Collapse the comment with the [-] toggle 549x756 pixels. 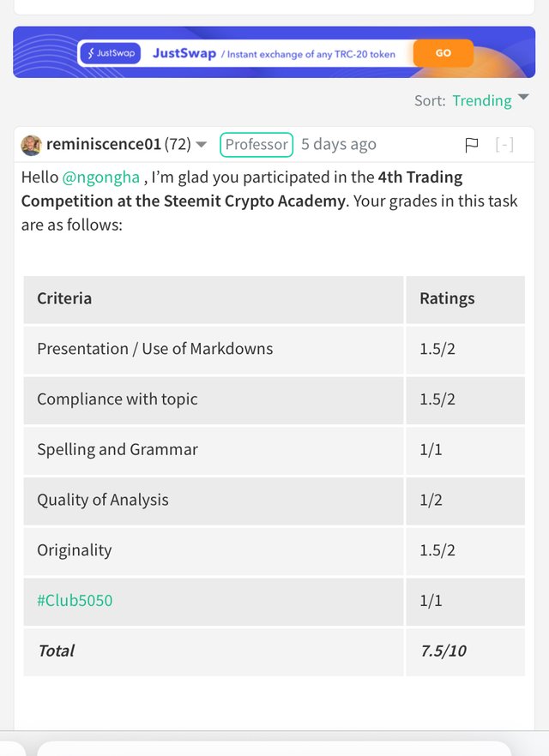point(504,145)
